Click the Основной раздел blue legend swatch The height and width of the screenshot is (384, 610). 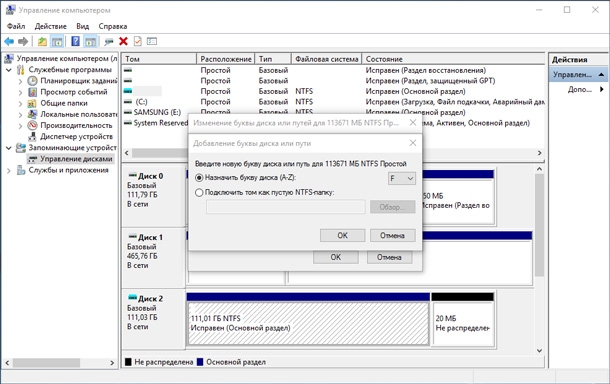[200, 362]
